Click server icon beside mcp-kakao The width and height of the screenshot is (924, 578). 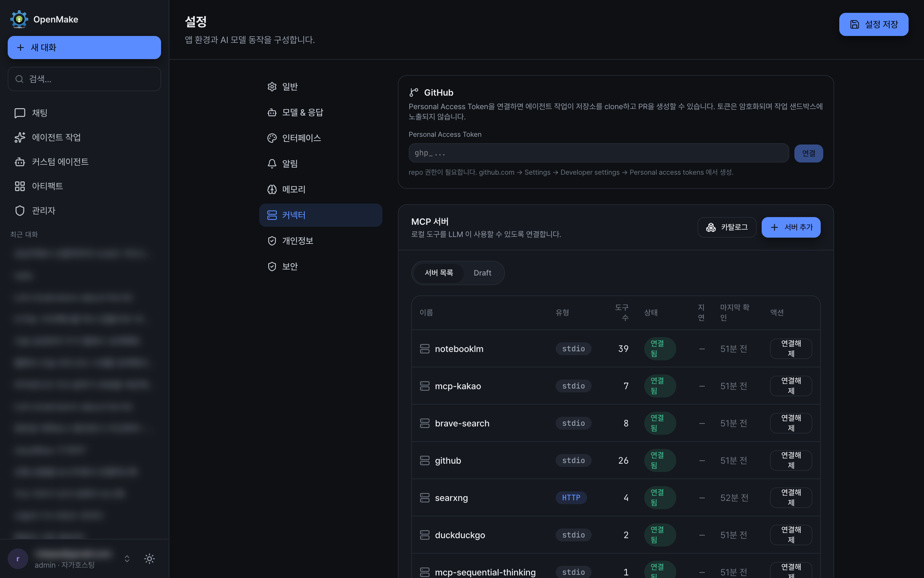tap(424, 386)
